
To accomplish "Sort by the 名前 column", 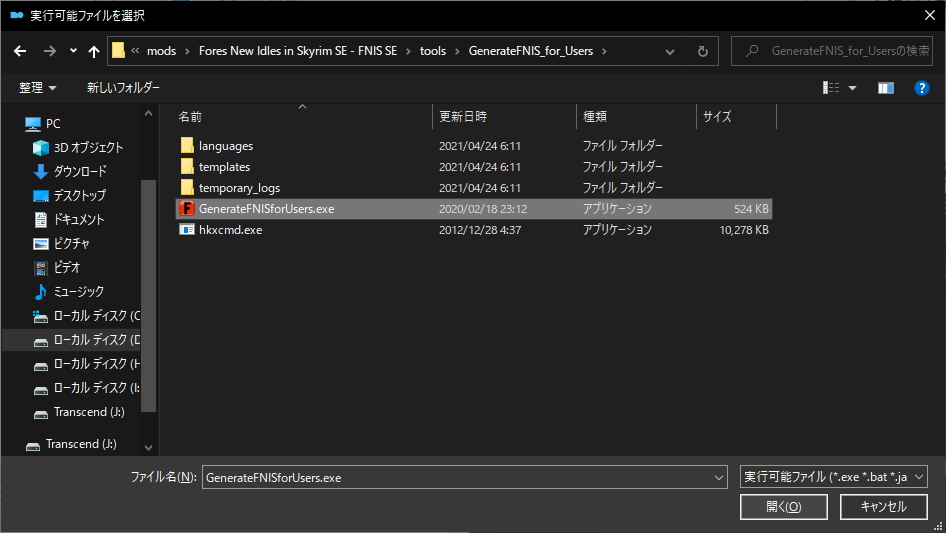I will pyautogui.click(x=190, y=116).
